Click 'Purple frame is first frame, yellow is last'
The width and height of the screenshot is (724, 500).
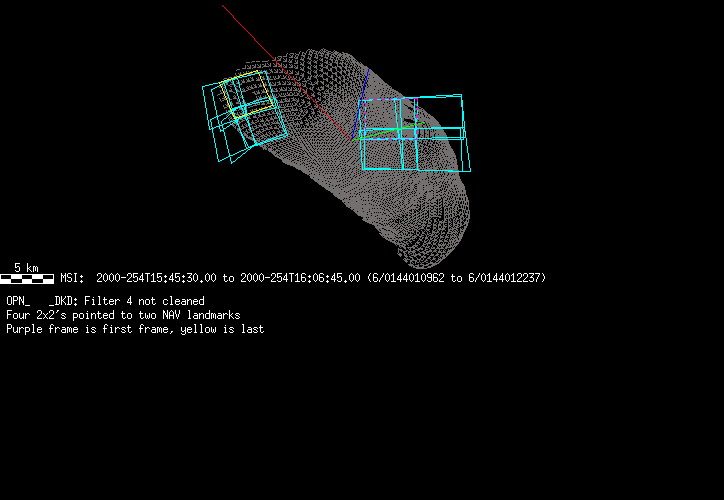(x=135, y=329)
